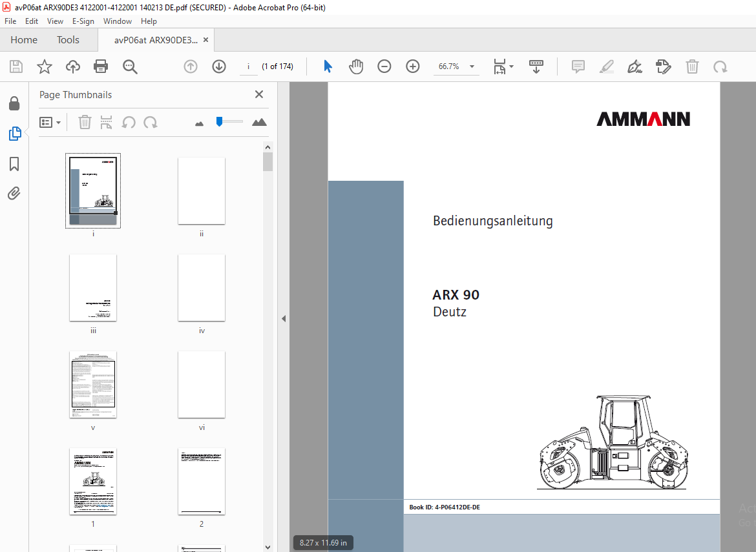
Task: Zoom out with the minus button
Action: (x=384, y=66)
